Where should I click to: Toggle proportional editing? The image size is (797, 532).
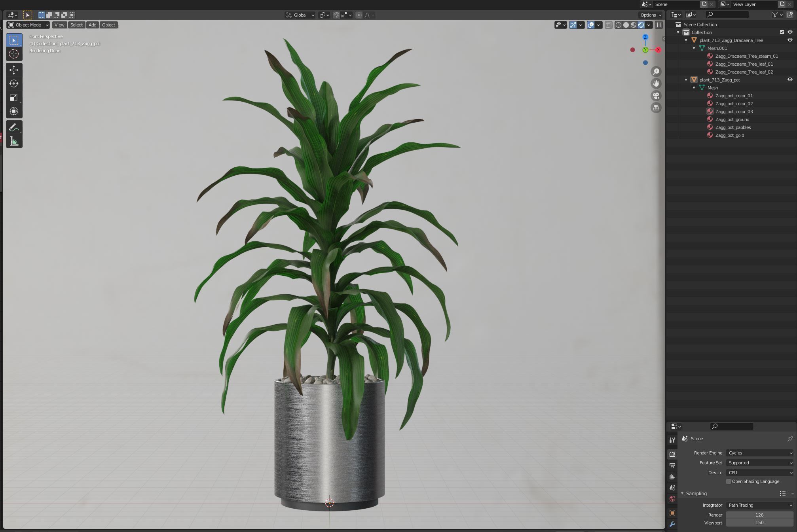[x=359, y=15]
